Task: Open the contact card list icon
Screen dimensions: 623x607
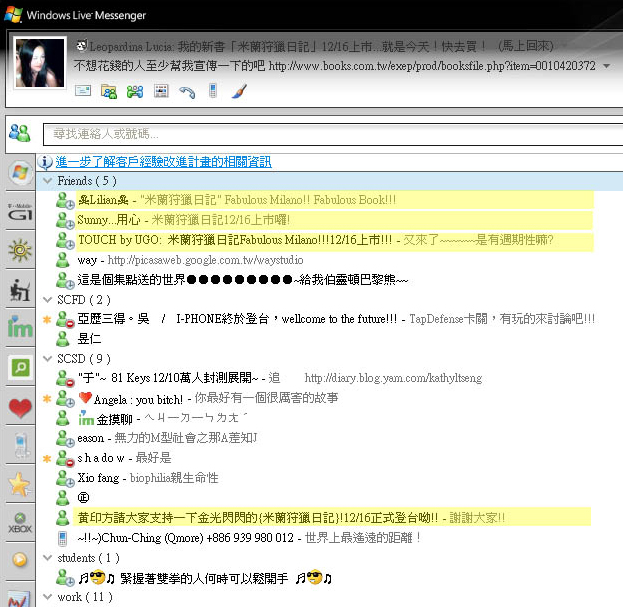Action: [x=161, y=91]
